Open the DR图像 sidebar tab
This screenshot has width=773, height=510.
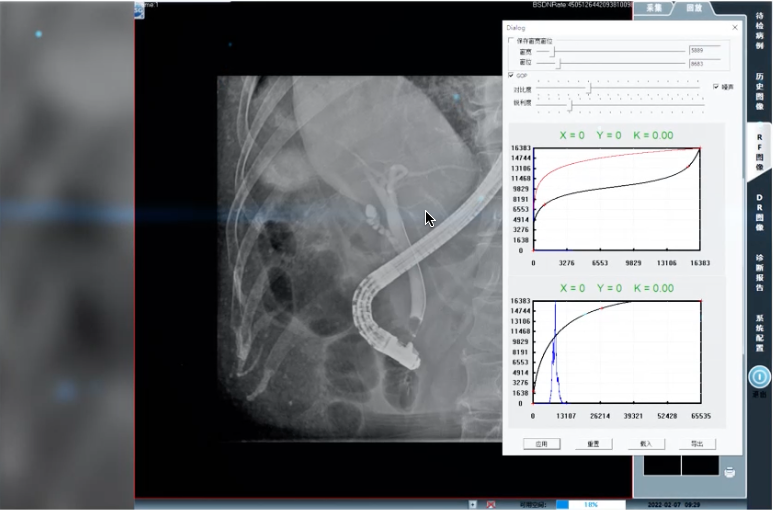point(759,212)
